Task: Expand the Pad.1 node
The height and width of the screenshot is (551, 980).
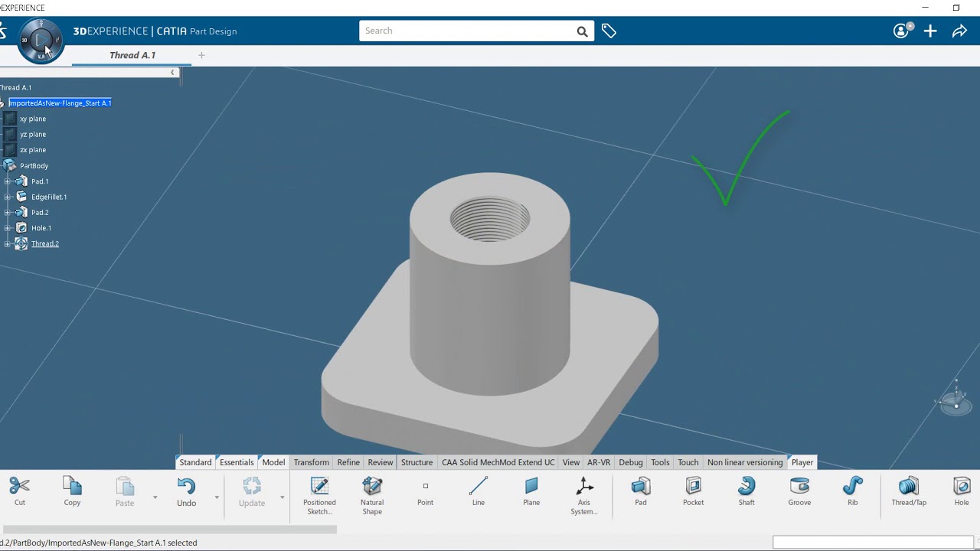Action: point(7,181)
